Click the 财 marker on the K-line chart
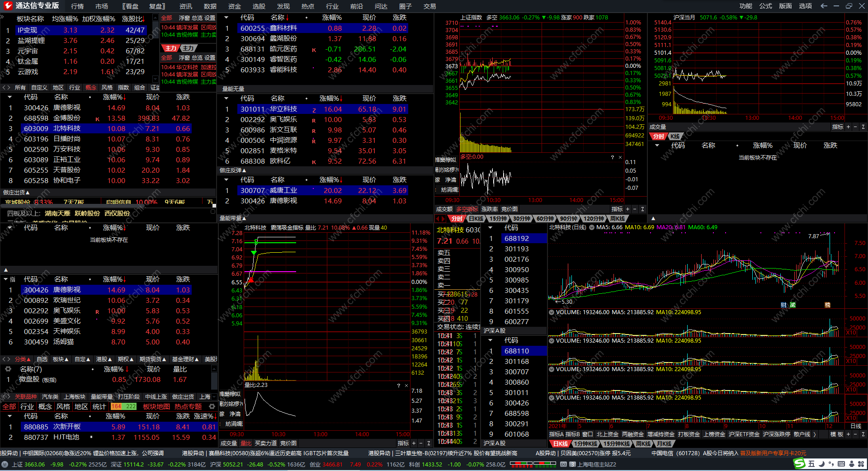This screenshot has height=471, width=868. click(x=783, y=305)
